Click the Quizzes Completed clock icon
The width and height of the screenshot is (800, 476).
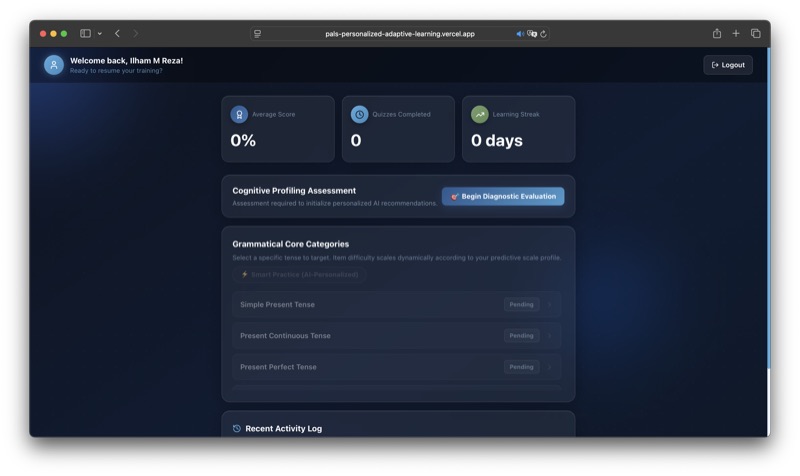(359, 114)
